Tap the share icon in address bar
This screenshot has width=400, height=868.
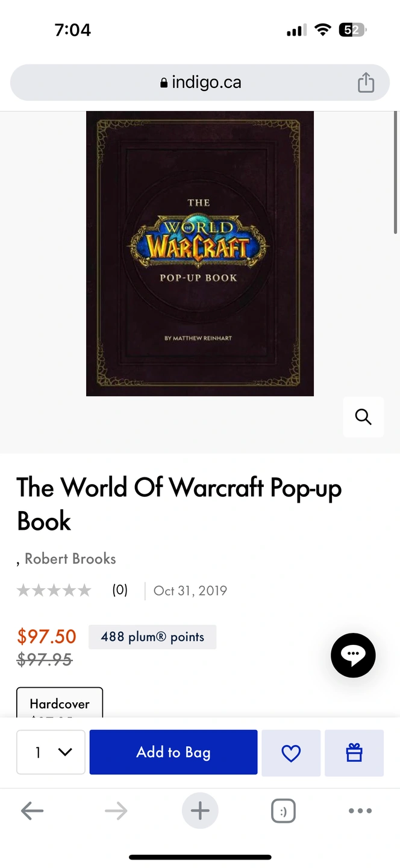point(366,83)
